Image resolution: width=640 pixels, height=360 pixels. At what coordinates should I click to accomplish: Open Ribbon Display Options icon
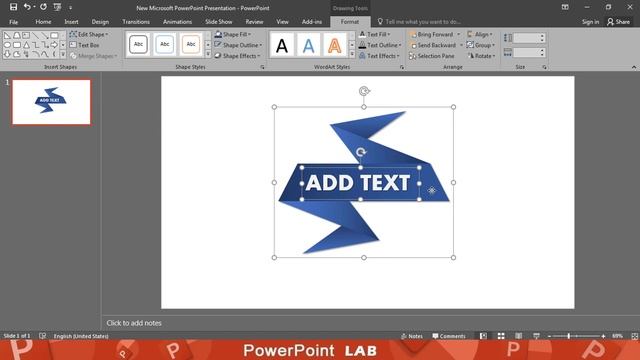565,7
